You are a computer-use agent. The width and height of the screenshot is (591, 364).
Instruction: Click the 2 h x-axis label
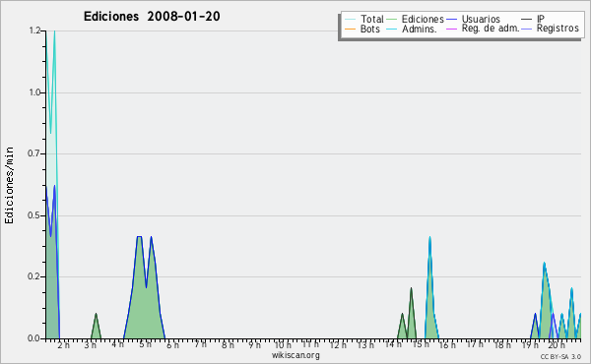click(63, 344)
